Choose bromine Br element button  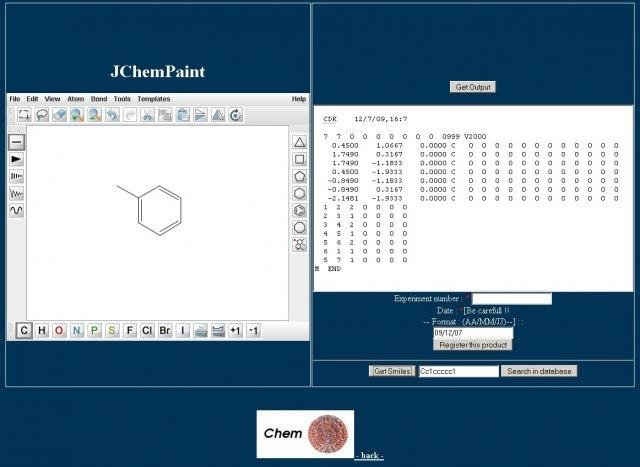[165, 330]
